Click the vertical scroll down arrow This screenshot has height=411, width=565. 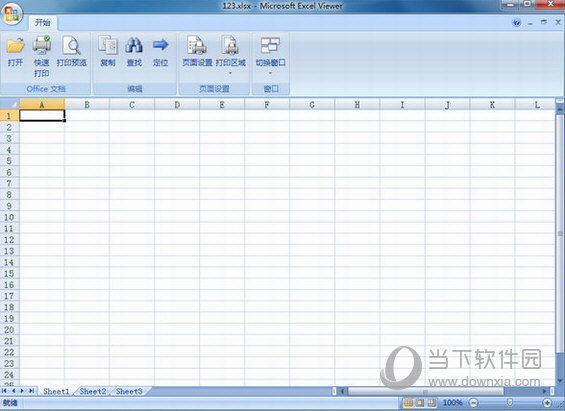(560, 380)
